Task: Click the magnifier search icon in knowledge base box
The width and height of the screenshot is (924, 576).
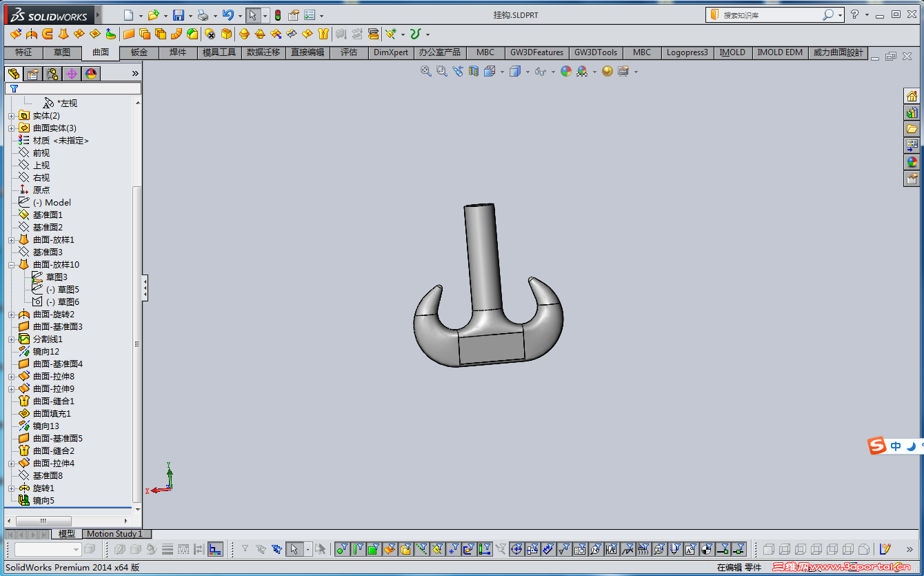Action: point(828,14)
